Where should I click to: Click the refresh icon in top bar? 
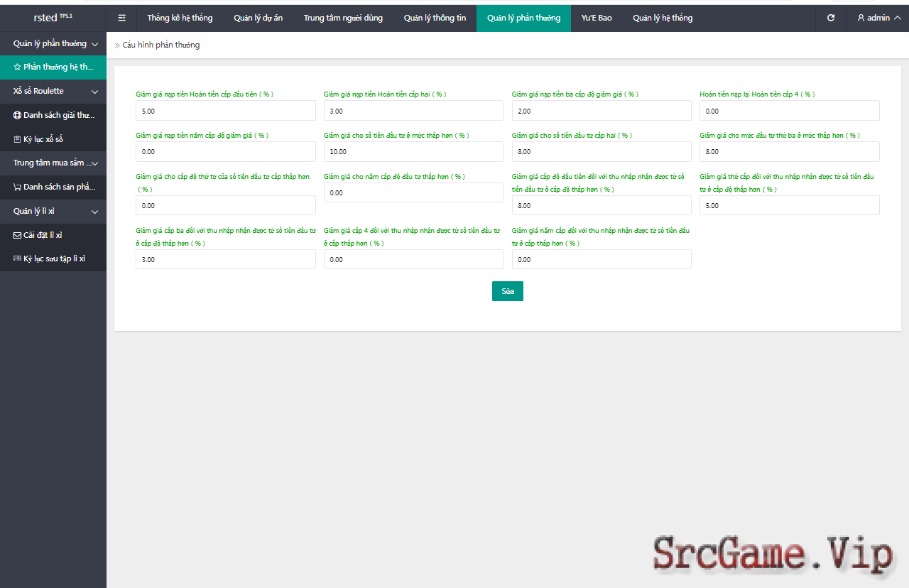(831, 18)
